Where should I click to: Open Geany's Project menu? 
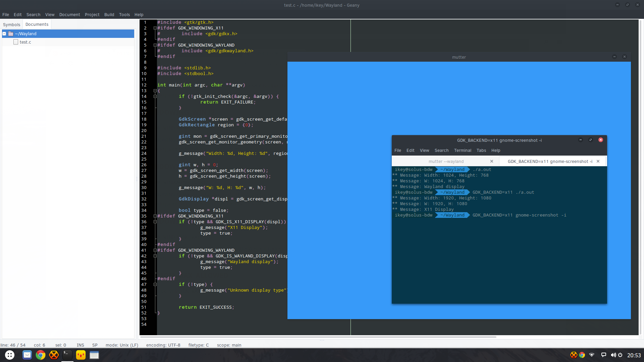click(x=92, y=15)
